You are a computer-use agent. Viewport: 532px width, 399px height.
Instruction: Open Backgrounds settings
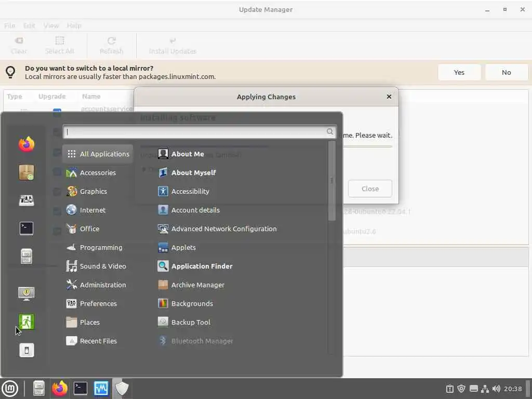[185, 303]
